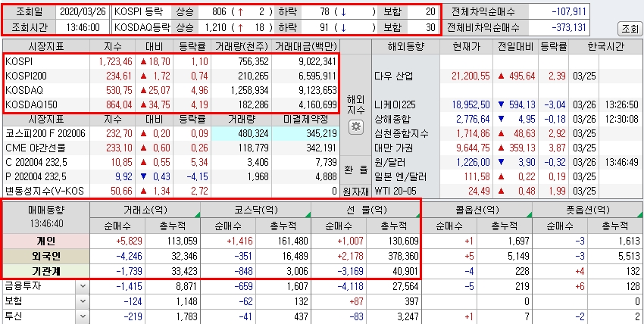Select the KOSPI index row
This screenshot has height=324, width=644.
click(x=171, y=61)
